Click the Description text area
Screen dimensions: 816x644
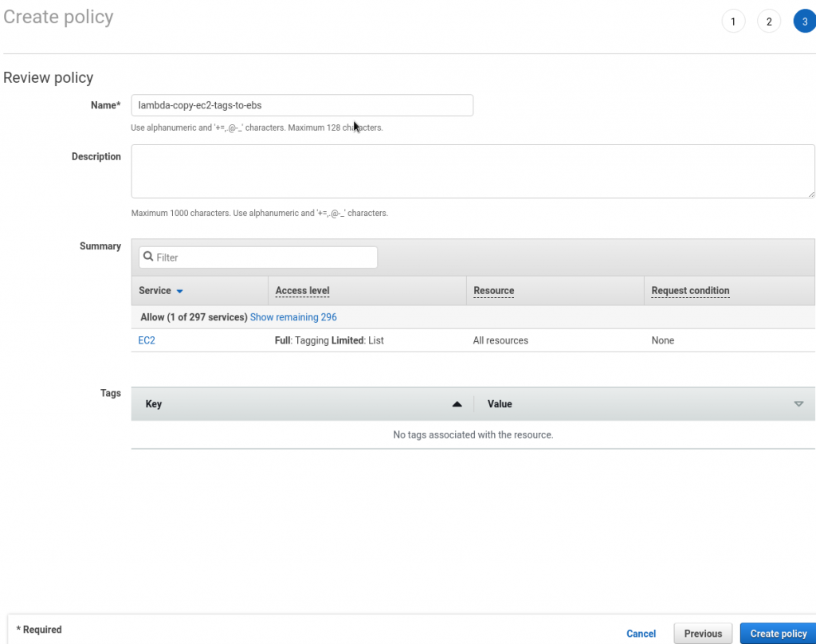[x=473, y=171]
